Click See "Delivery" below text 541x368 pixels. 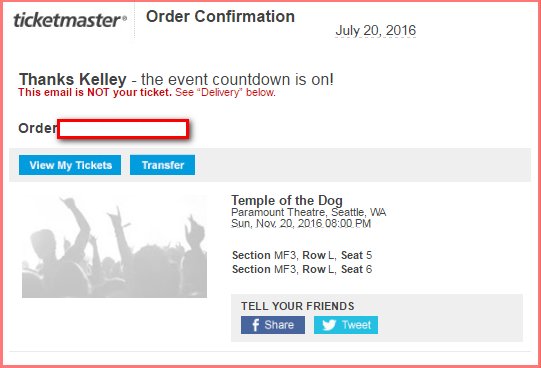(x=225, y=92)
